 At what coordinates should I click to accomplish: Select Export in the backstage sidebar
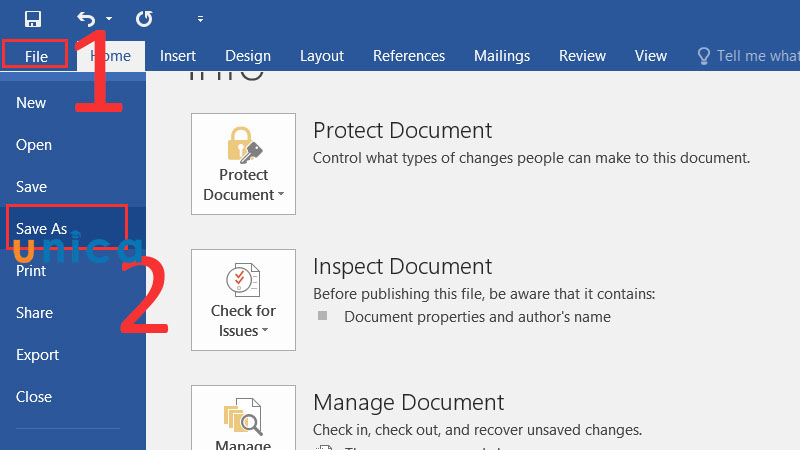click(x=37, y=355)
